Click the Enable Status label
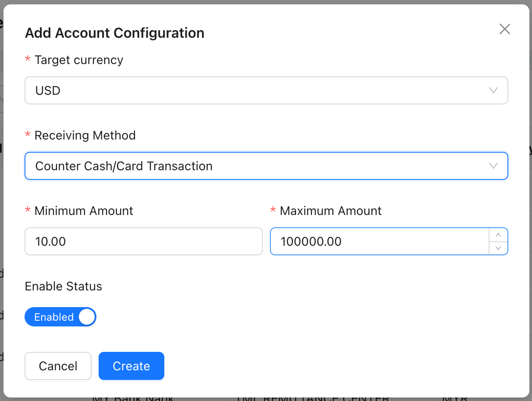Image resolution: width=532 pixels, height=401 pixels. click(x=64, y=286)
